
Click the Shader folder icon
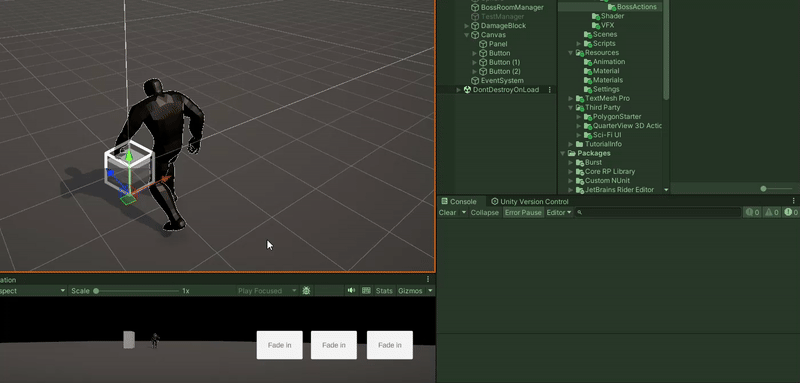(596, 16)
